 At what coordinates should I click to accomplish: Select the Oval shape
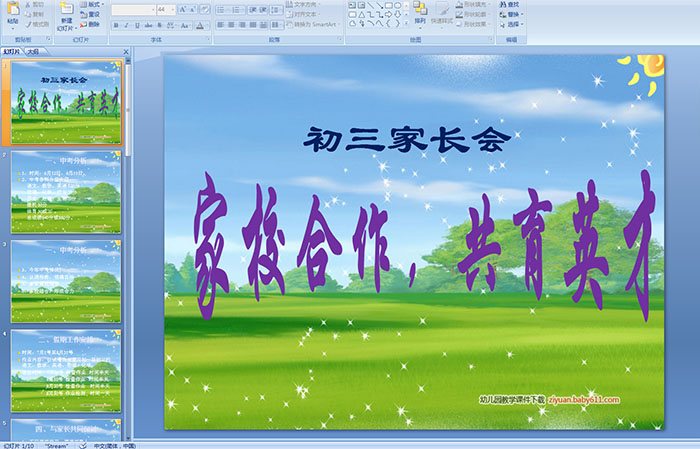pos(397,5)
